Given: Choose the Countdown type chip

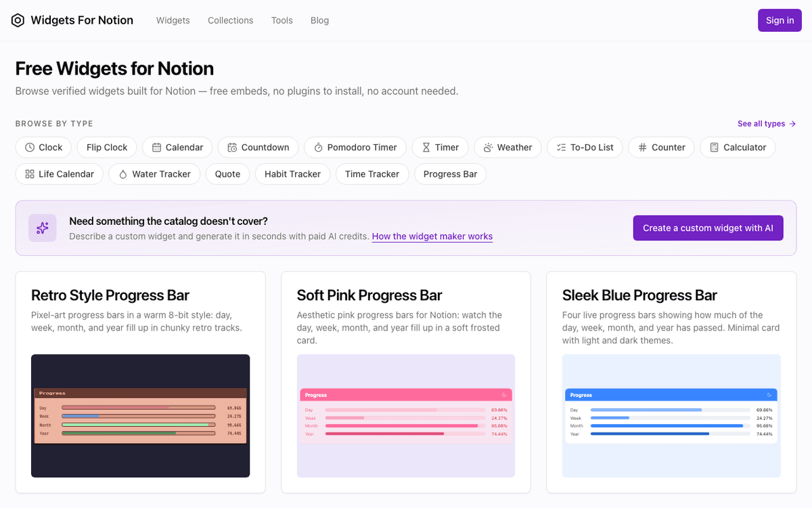Looking at the screenshot, I should pyautogui.click(x=258, y=148).
